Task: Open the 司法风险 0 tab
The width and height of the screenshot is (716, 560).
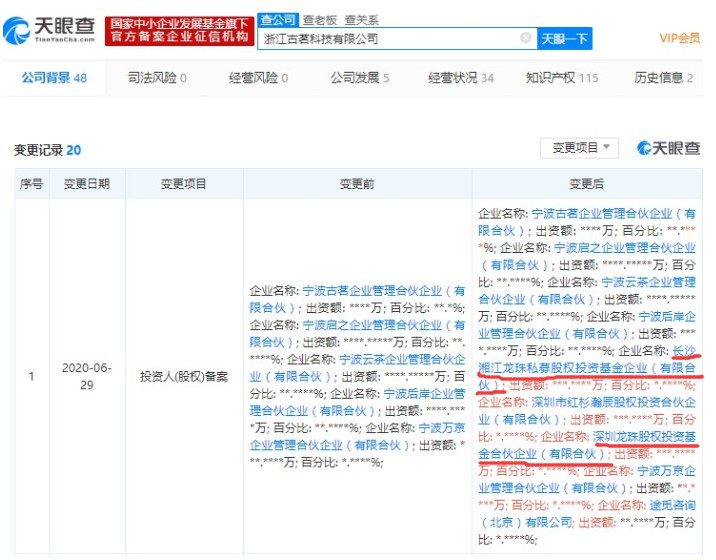Action: [x=157, y=78]
